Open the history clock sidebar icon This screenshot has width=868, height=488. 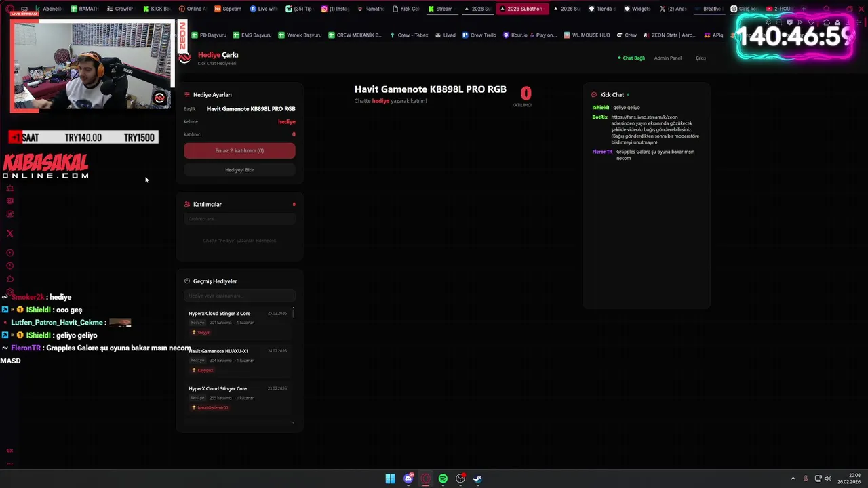pos(9,266)
